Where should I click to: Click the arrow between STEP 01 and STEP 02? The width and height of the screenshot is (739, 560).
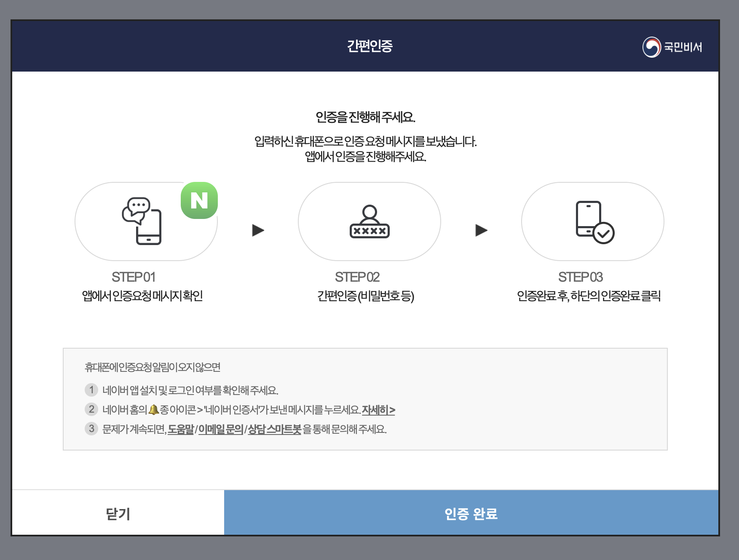click(x=258, y=231)
